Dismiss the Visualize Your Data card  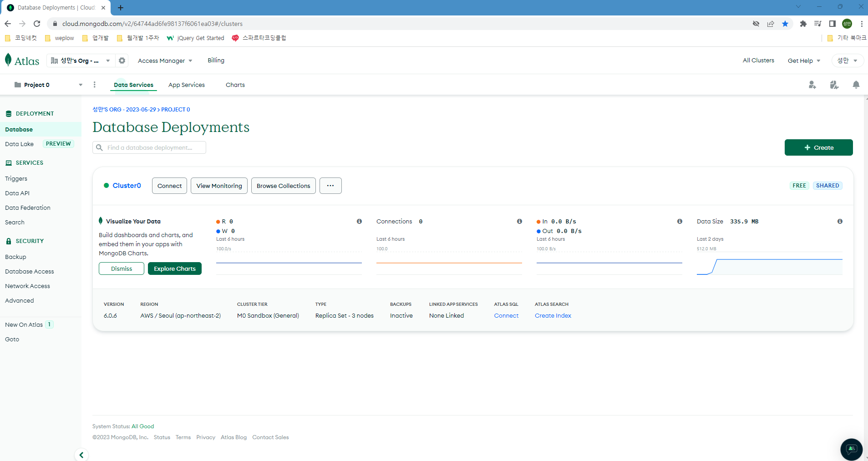pyautogui.click(x=122, y=268)
